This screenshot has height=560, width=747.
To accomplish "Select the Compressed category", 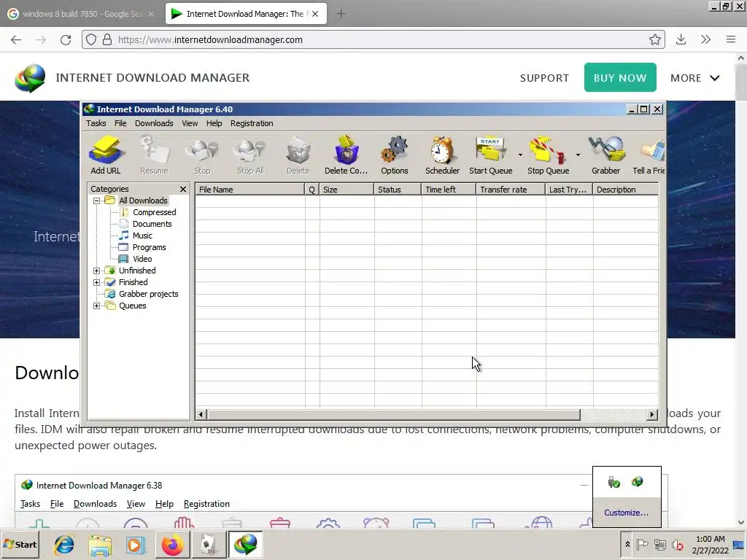I will point(155,212).
